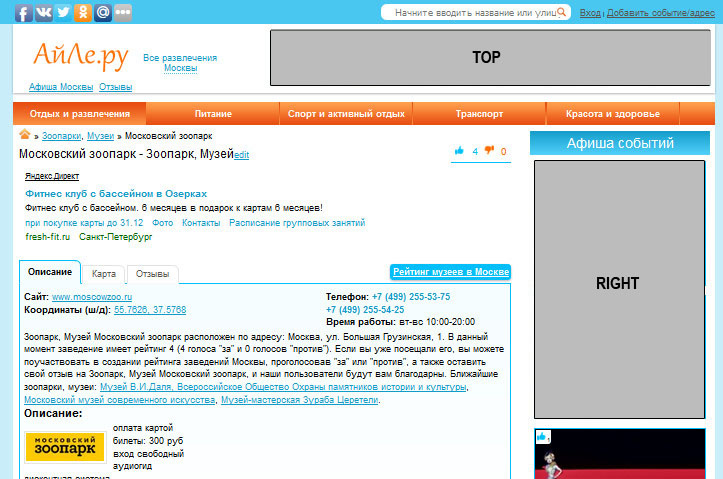Click the home breadcrumb icon
This screenshot has height=479, width=723.
[24, 135]
